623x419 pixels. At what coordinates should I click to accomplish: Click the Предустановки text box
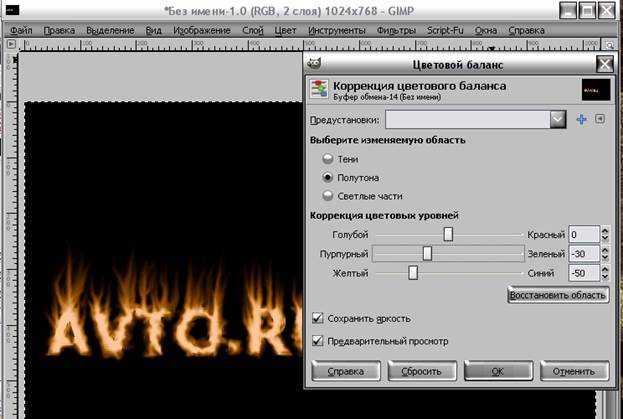click(x=468, y=119)
